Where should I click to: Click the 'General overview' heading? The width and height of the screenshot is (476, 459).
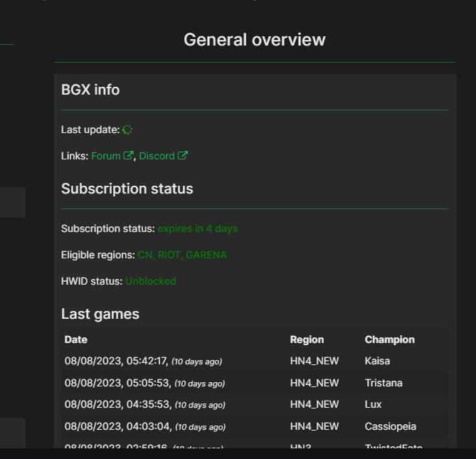click(x=255, y=40)
